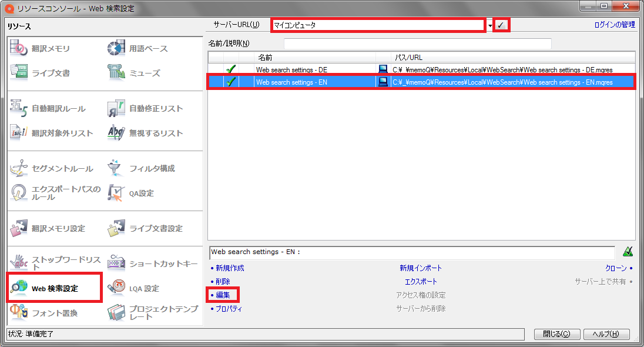The width and height of the screenshot is (644, 347).
Task: Click the green icon beside description field
Action: coord(628,252)
